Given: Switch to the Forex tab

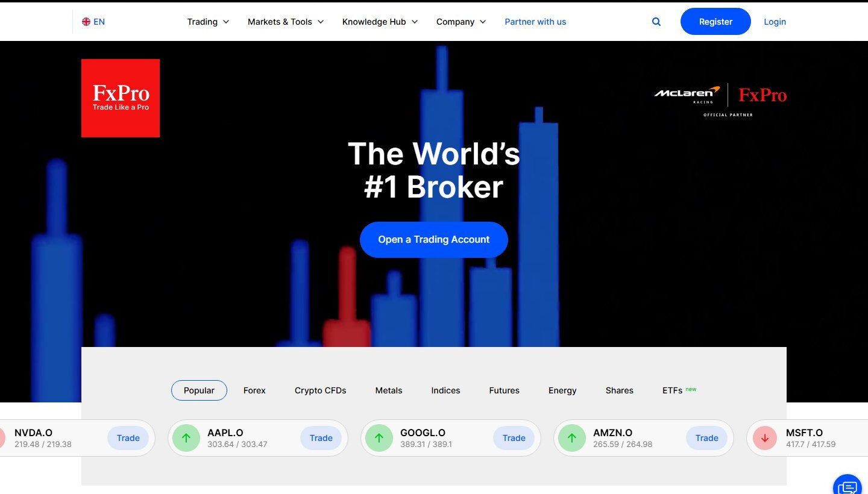Looking at the screenshot, I should pos(254,390).
